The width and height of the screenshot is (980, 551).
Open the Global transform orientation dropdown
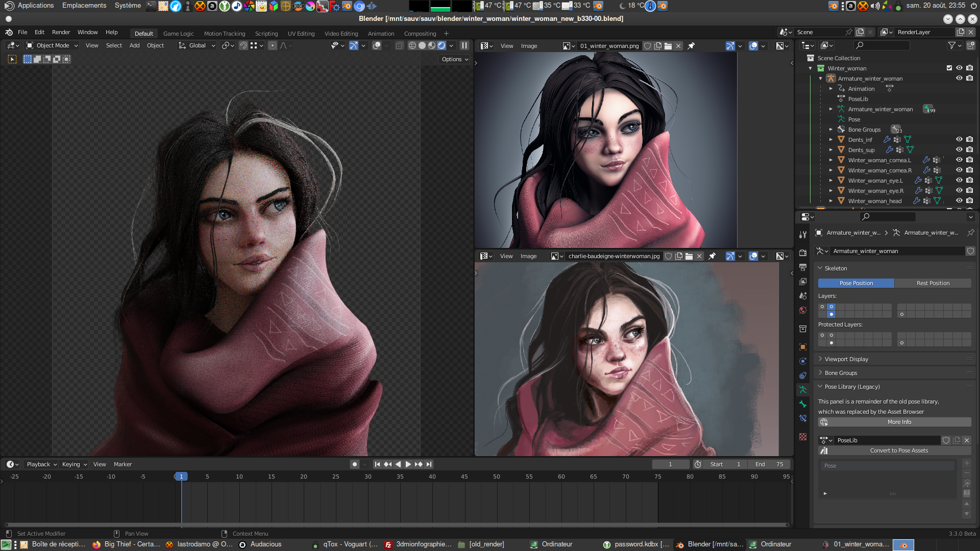coord(197,45)
